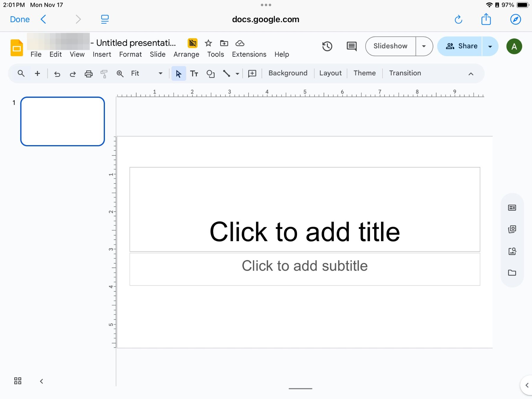Move presentation to a folder

pyautogui.click(x=224, y=43)
